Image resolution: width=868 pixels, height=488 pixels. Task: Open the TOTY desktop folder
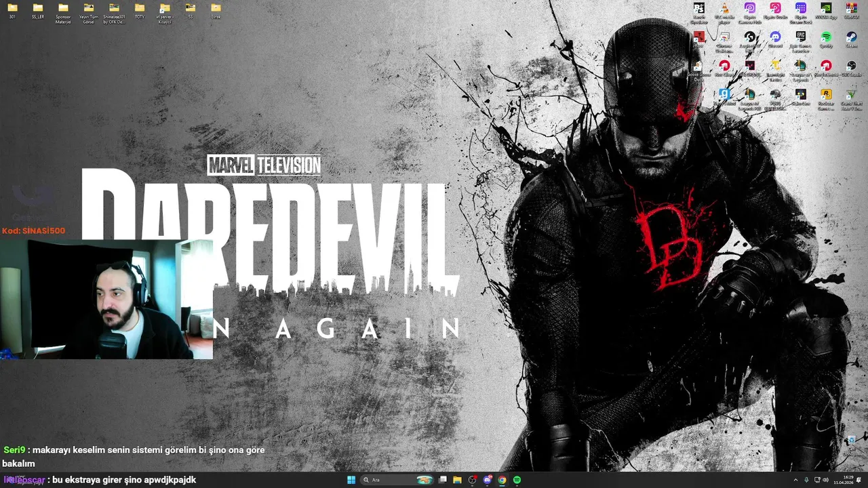click(140, 11)
